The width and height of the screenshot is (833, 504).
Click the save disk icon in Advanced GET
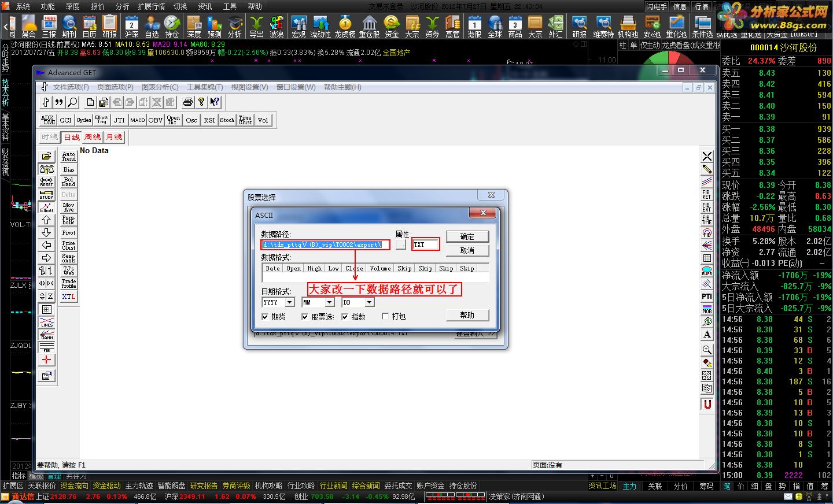[103, 102]
